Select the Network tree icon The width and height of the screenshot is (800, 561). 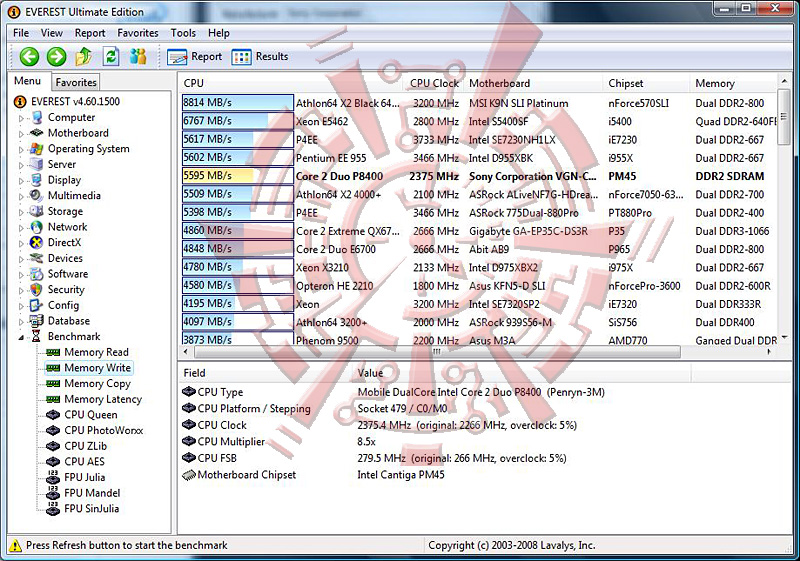point(37,226)
